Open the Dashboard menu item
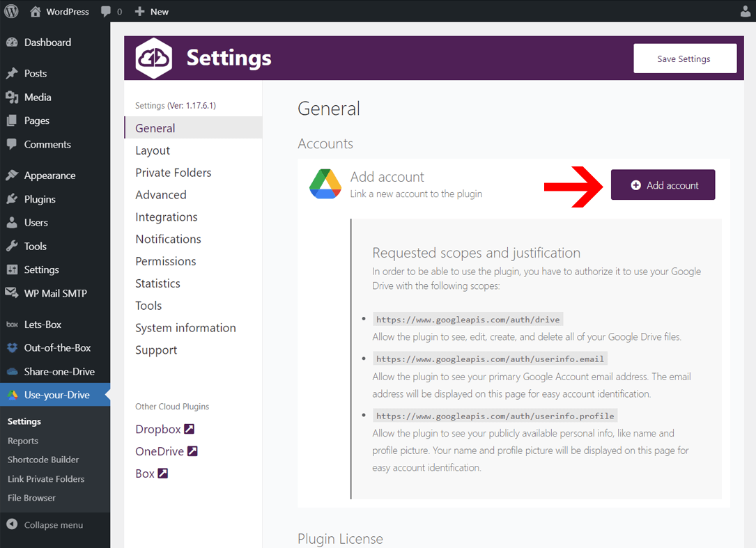This screenshot has height=548, width=756. click(x=55, y=42)
